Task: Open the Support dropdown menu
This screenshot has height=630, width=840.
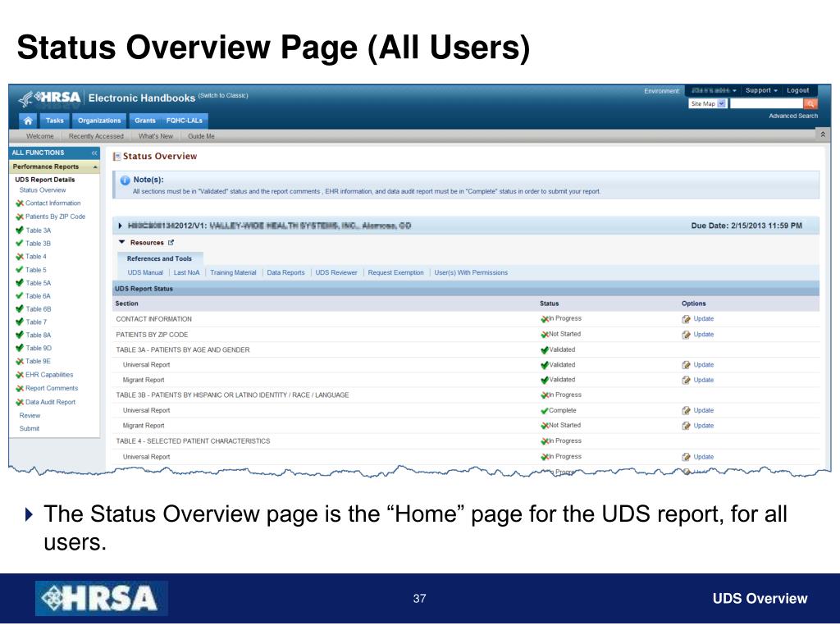Action: tap(761, 90)
